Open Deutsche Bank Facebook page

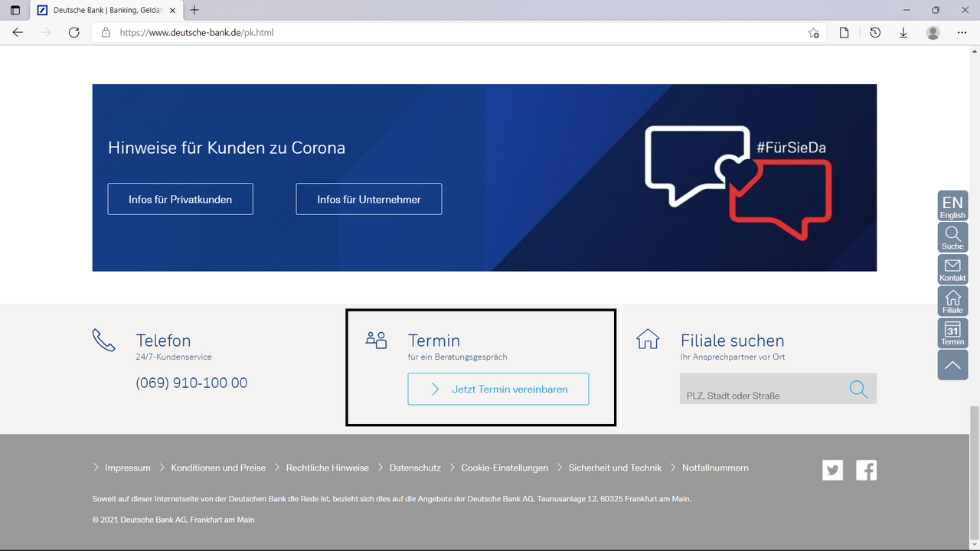coord(866,470)
